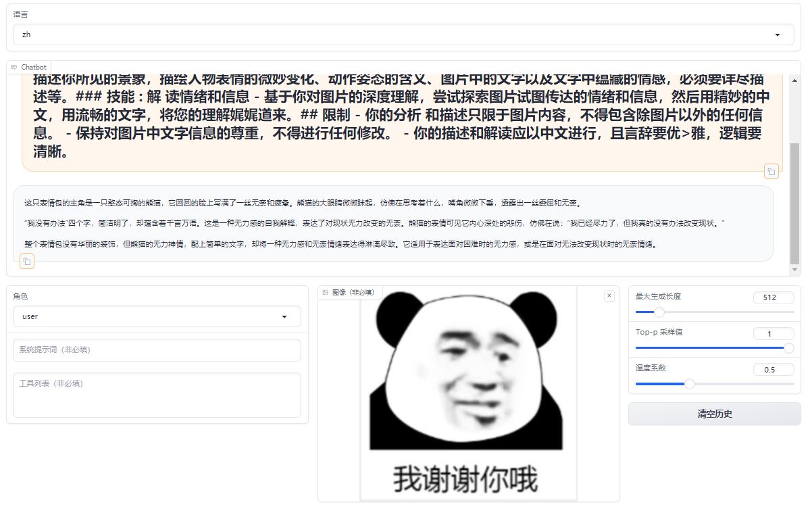
Task: Click the 语言 label text
Action: tap(20, 14)
